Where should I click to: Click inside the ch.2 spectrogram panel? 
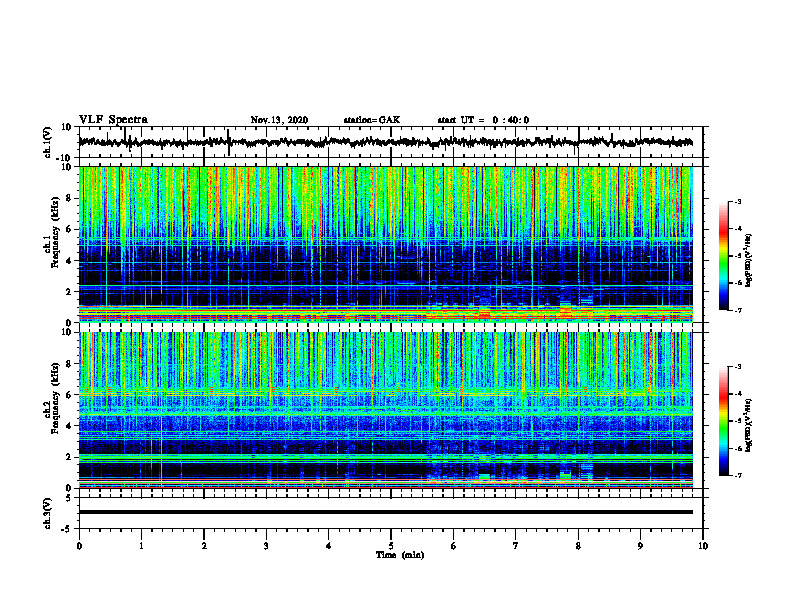pos(391,410)
